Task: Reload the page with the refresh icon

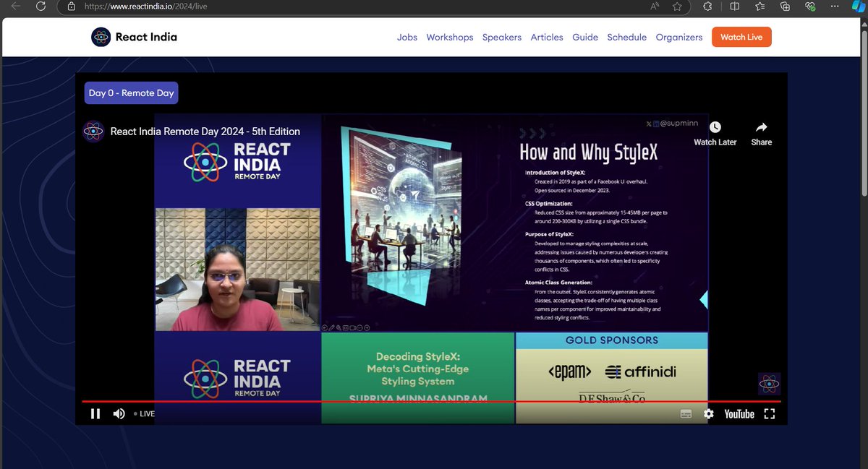Action: tap(41, 6)
